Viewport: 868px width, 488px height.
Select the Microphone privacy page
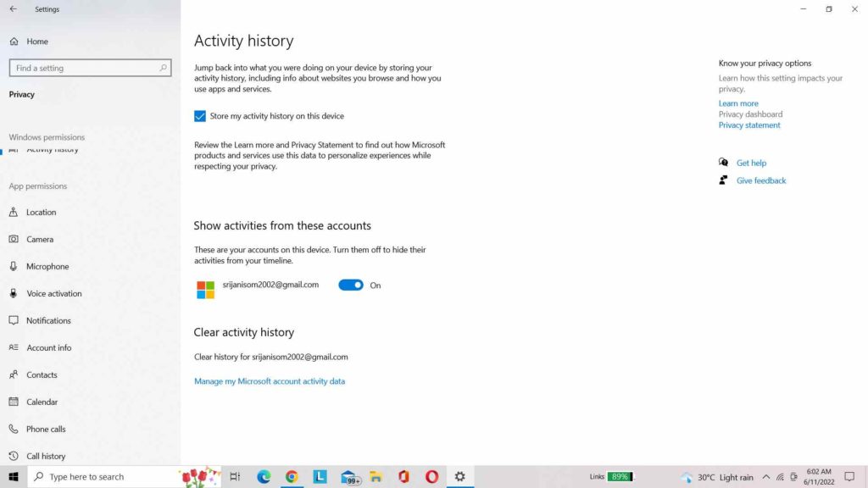(47, 266)
